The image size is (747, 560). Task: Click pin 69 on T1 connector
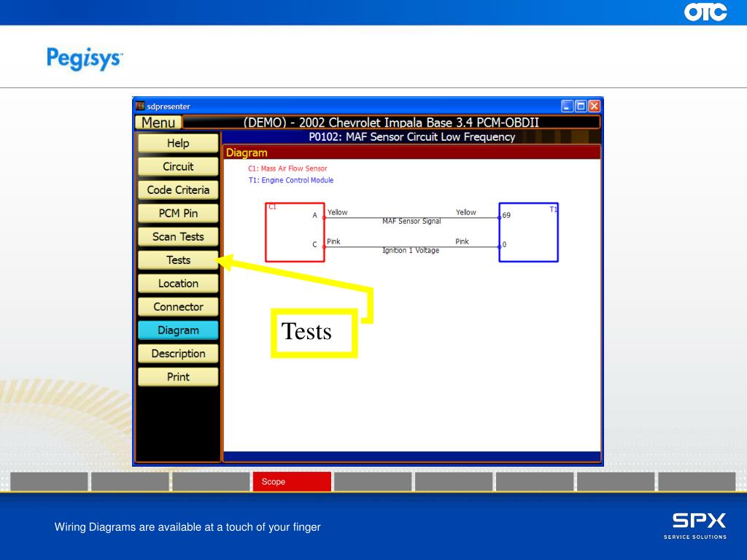506,215
